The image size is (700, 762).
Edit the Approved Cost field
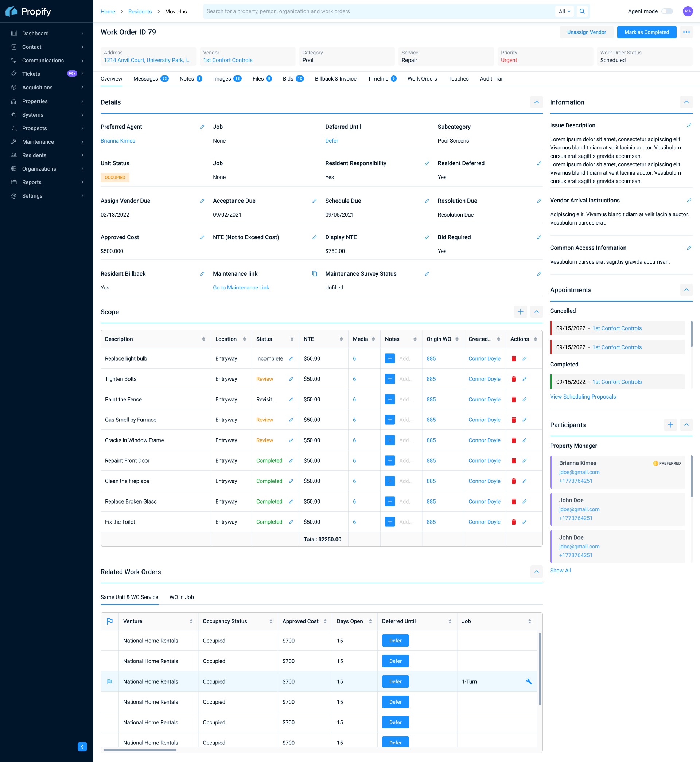pyautogui.click(x=202, y=237)
